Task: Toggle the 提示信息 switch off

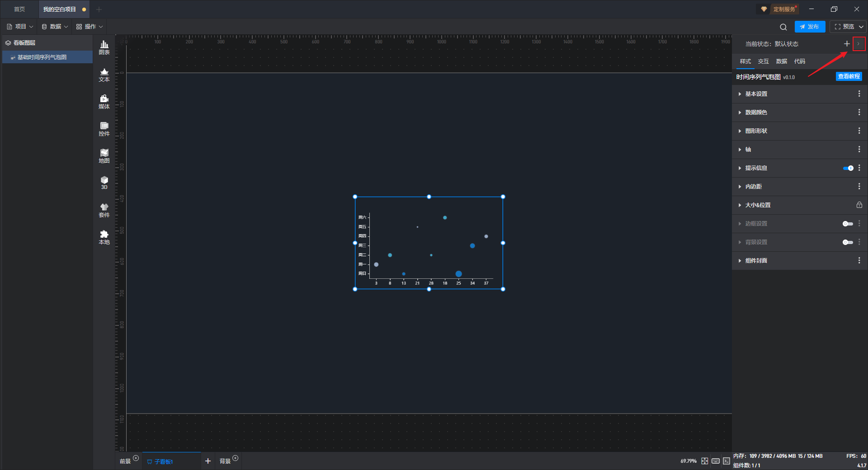Action: click(848, 168)
